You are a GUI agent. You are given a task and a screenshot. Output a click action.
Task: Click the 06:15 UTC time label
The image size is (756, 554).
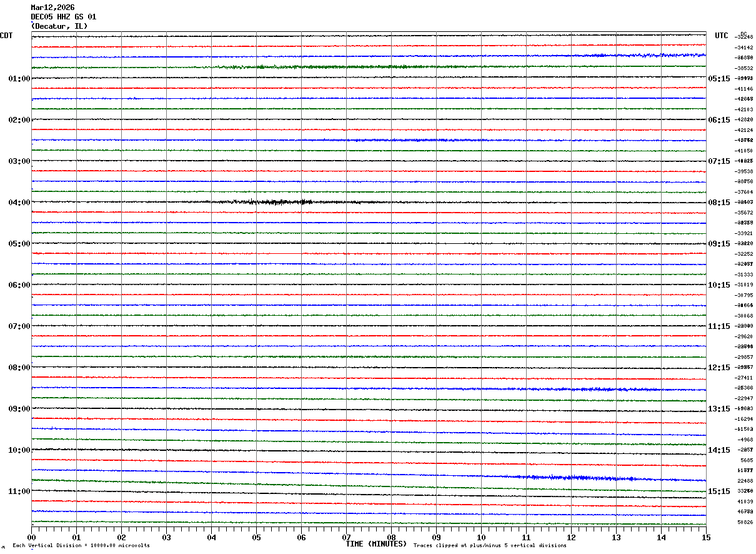719,120
